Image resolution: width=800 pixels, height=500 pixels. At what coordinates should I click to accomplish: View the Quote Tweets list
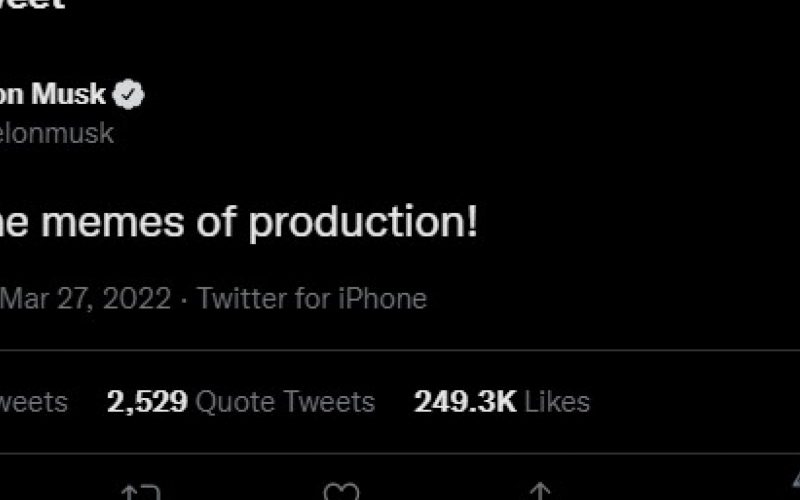pyautogui.click(x=285, y=402)
